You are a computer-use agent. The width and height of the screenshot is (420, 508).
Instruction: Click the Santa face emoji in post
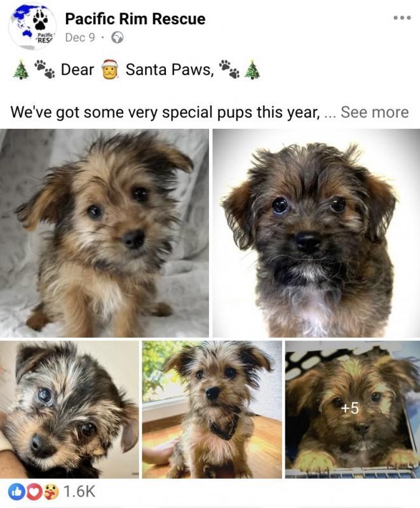tap(109, 69)
